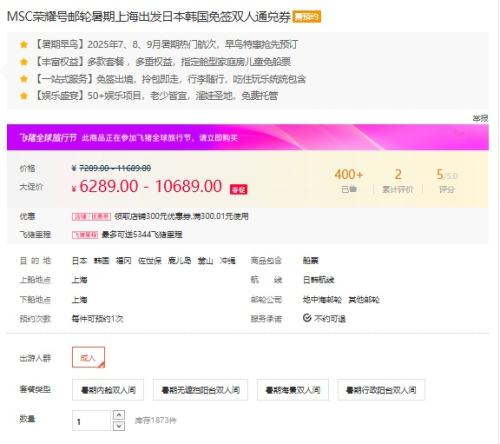Click the star icon beside 丰富权益
The width and height of the screenshot is (500, 444).
pos(24,62)
